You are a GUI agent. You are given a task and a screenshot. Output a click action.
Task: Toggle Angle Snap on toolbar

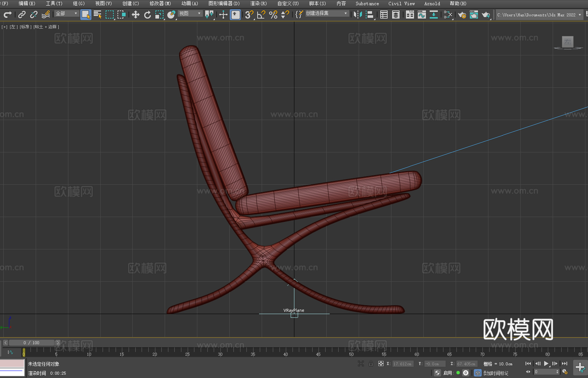point(261,14)
